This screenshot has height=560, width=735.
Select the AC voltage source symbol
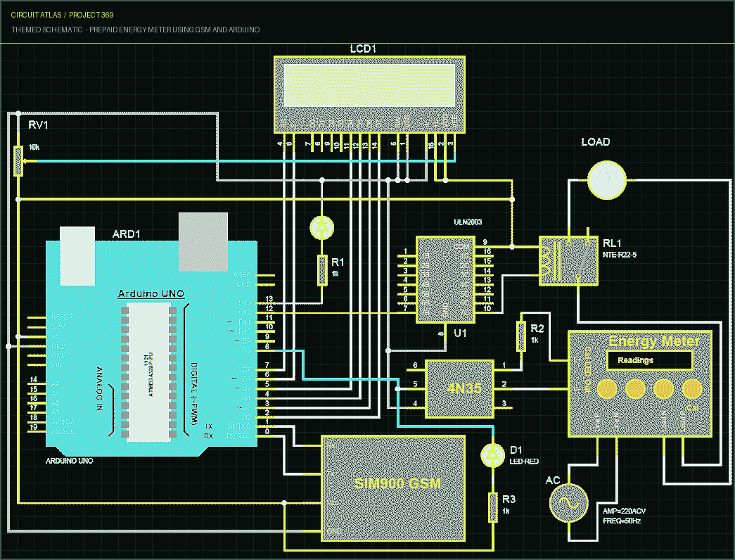568,503
